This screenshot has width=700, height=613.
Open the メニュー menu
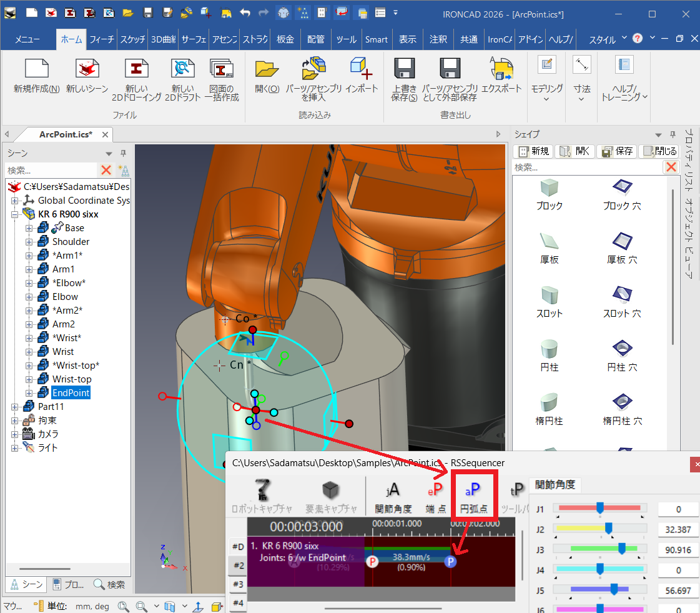tap(27, 39)
